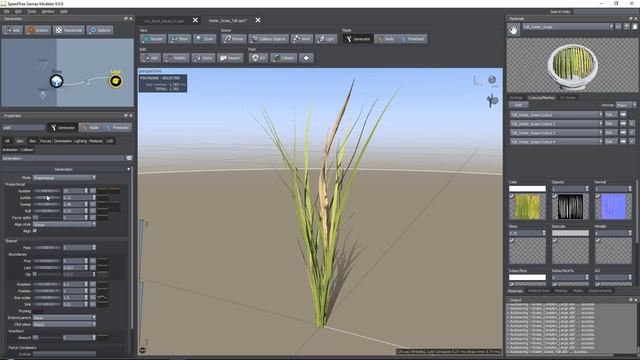Image resolution: width=640 pixels, height=360 pixels.
Task: Open the Tools menu
Action: [x=31, y=11]
